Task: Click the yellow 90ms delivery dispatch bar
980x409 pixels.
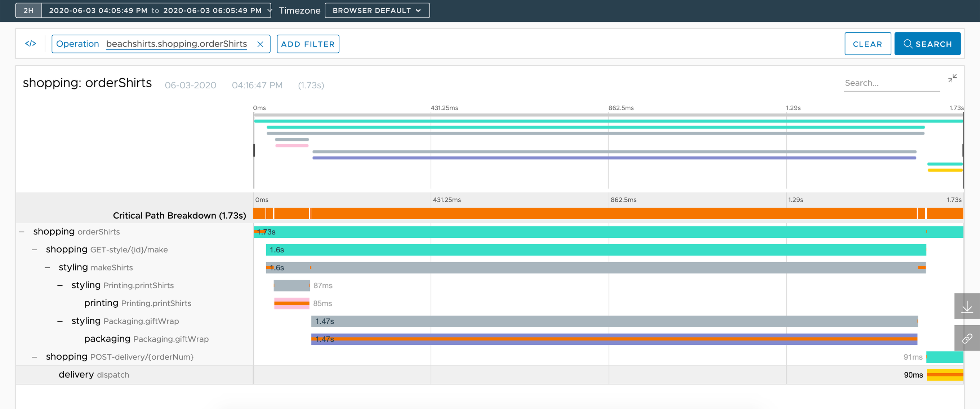Action: click(x=945, y=375)
